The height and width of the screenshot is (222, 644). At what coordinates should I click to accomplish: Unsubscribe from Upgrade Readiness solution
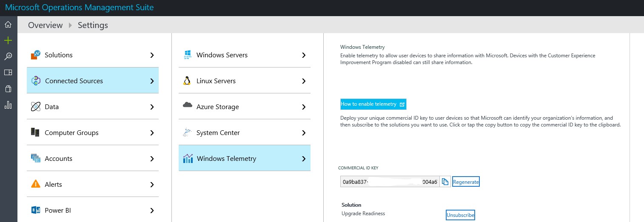coord(460,215)
